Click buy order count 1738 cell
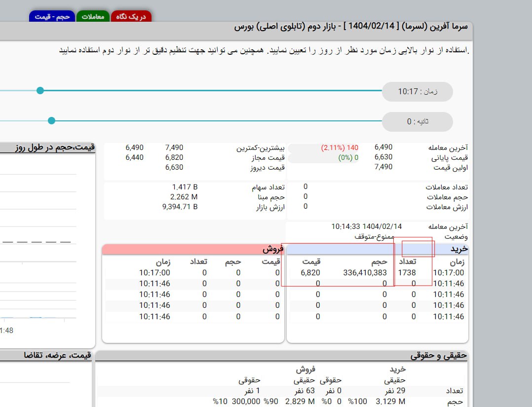Image resolution: width=532 pixels, height=407 pixels. pyautogui.click(x=407, y=273)
